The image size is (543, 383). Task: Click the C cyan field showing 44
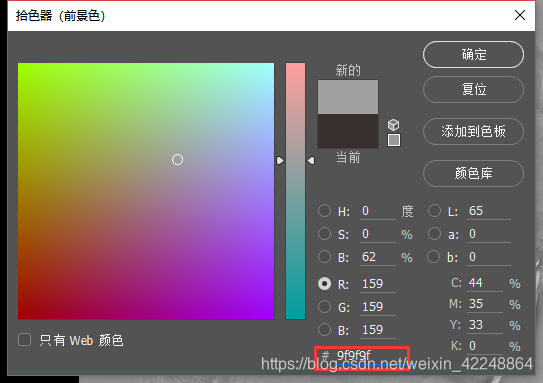pyautogui.click(x=485, y=283)
